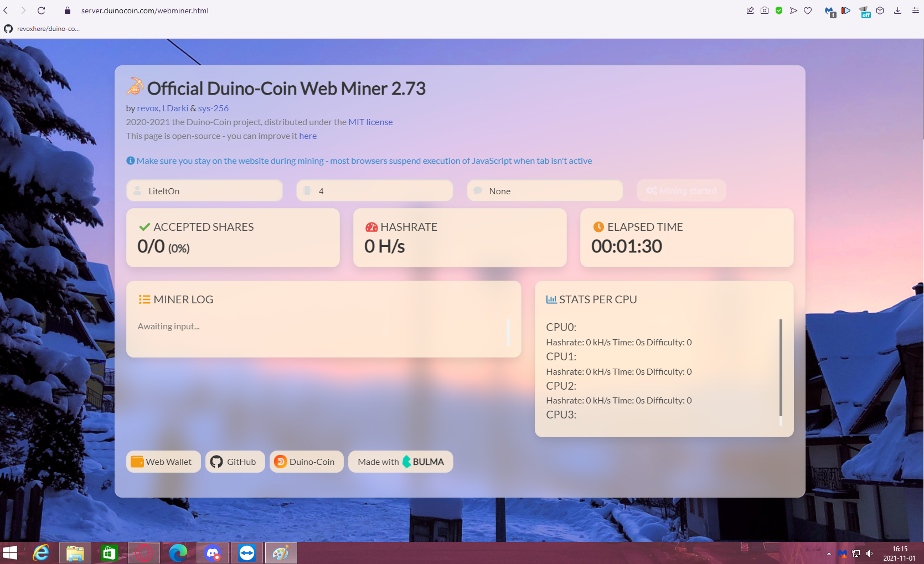This screenshot has width=924, height=564.
Task: Visit the GitHub button at page bottom
Action: click(x=235, y=461)
